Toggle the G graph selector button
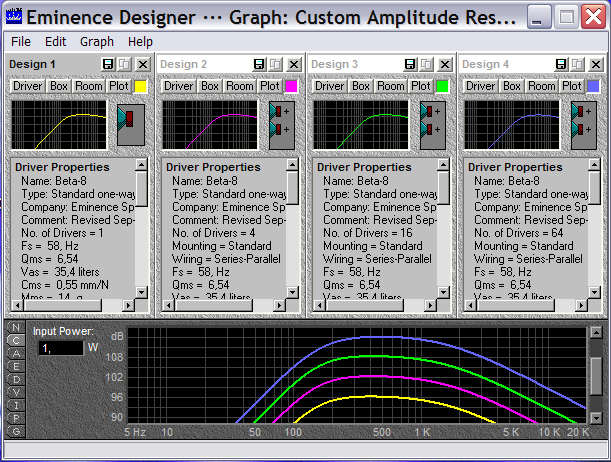This screenshot has width=611, height=462. (x=16, y=431)
